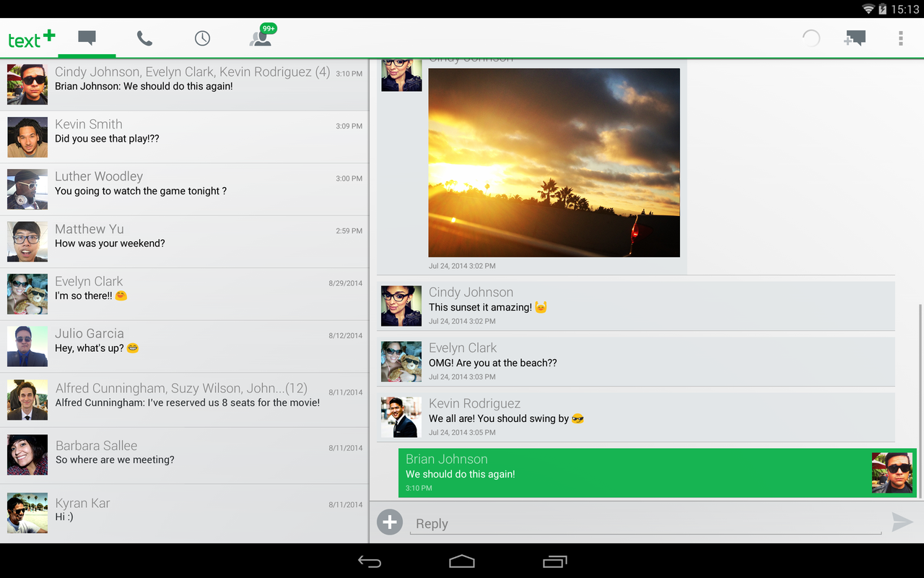Tap the 15:13 clock in status bar
This screenshot has width=924, height=578.
905,9
